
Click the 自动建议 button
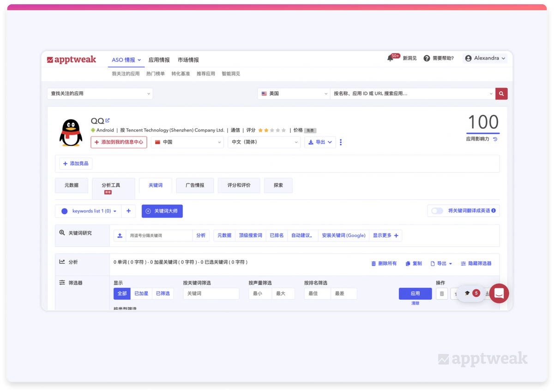coord(302,235)
